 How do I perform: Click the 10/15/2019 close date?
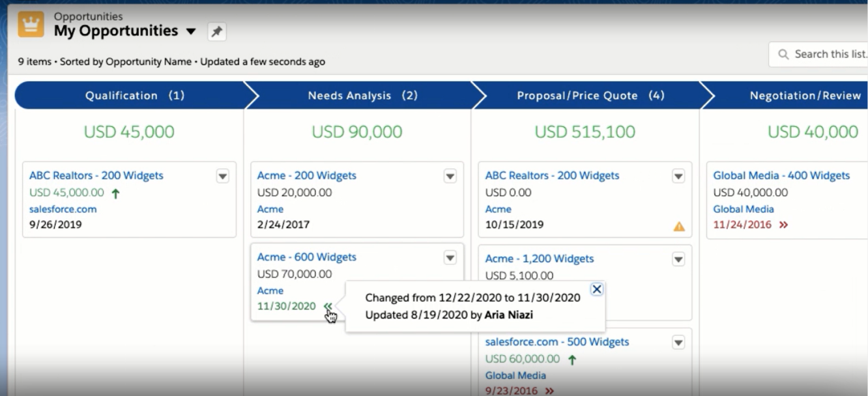coord(515,225)
